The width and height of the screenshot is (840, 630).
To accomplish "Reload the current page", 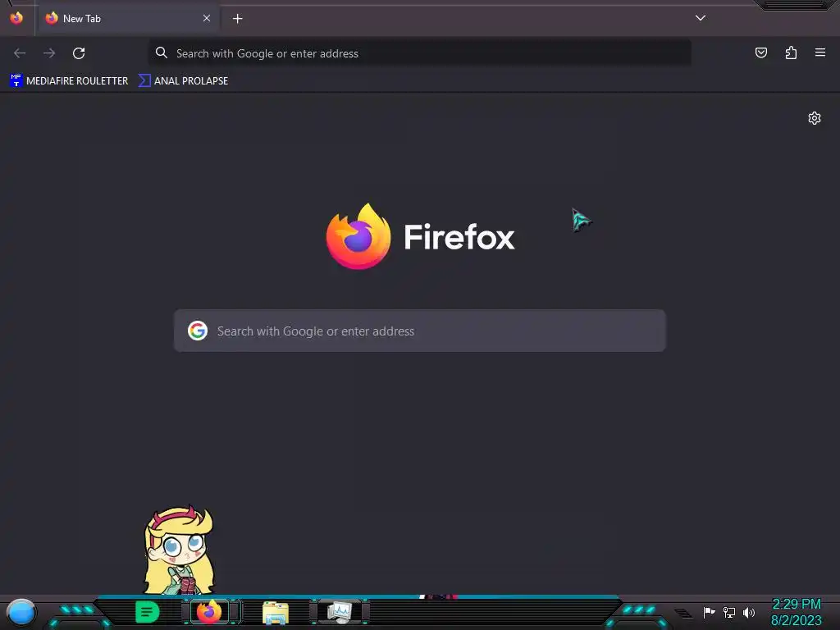I will click(x=79, y=53).
